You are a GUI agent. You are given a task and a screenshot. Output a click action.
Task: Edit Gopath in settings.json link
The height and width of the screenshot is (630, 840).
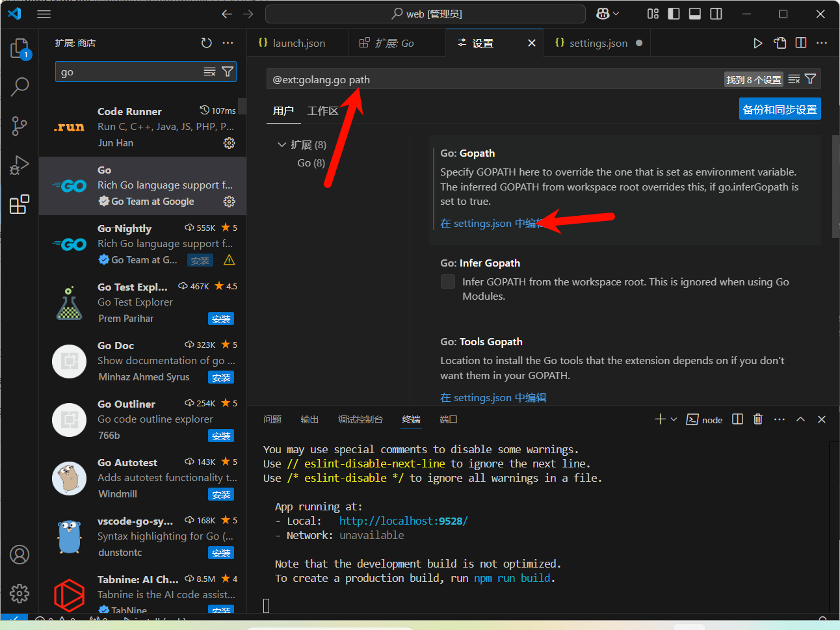click(493, 223)
